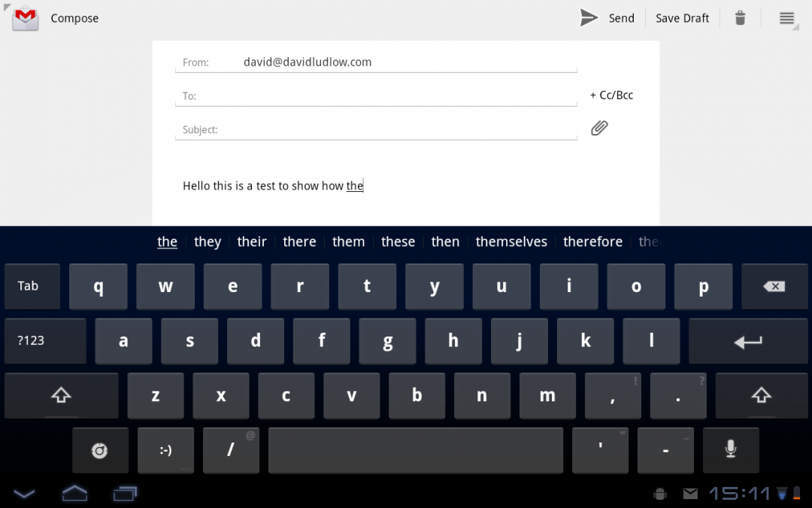Open the mail notification icon
The image size is (812, 508).
[x=690, y=494]
